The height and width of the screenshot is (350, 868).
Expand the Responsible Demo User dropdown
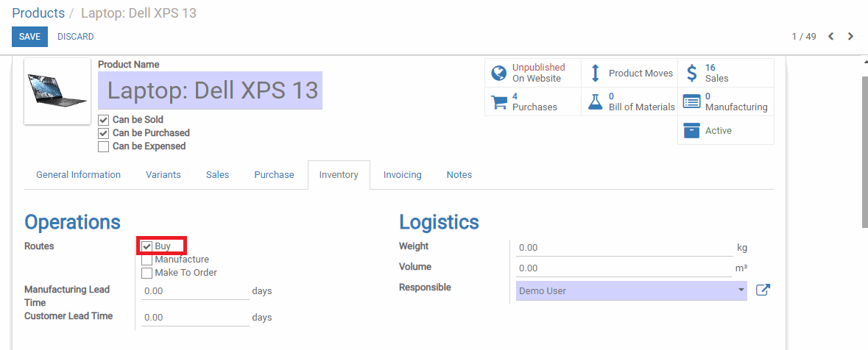coord(631,291)
